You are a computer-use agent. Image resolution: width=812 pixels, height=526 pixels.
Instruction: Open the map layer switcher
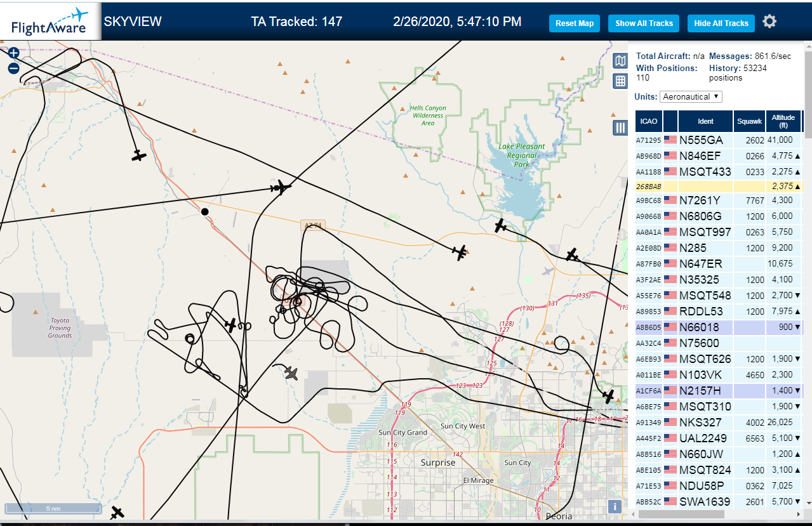coord(620,61)
